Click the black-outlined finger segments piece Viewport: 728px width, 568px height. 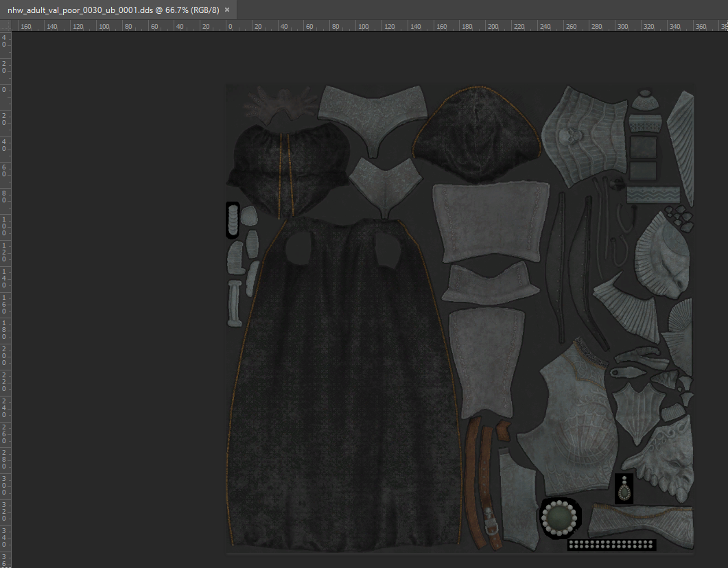click(x=233, y=220)
